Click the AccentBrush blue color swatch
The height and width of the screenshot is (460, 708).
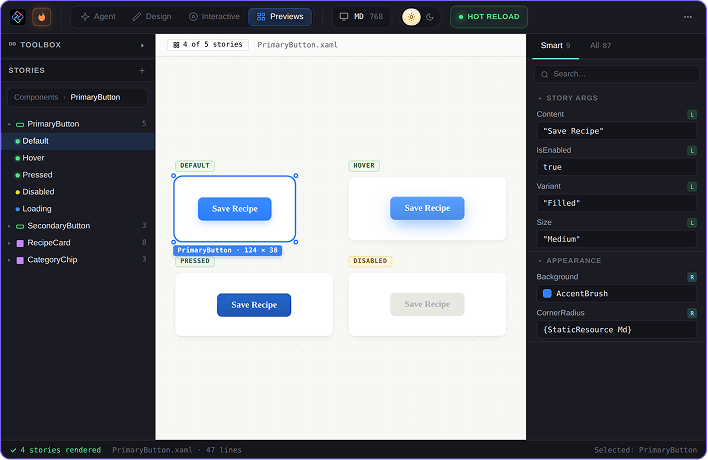point(547,293)
